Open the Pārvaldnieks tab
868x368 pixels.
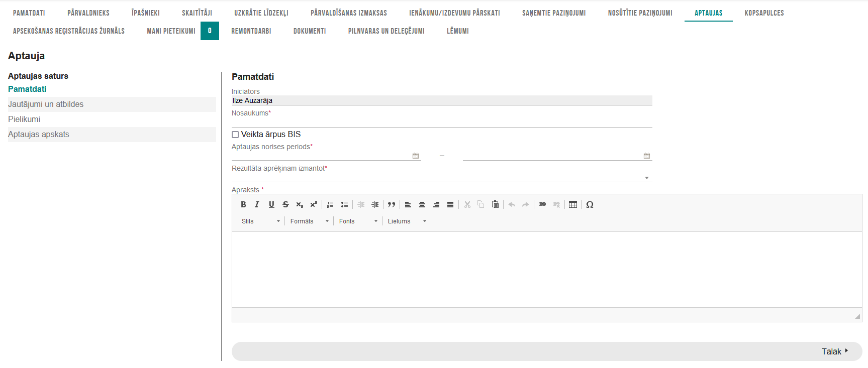pyautogui.click(x=88, y=13)
